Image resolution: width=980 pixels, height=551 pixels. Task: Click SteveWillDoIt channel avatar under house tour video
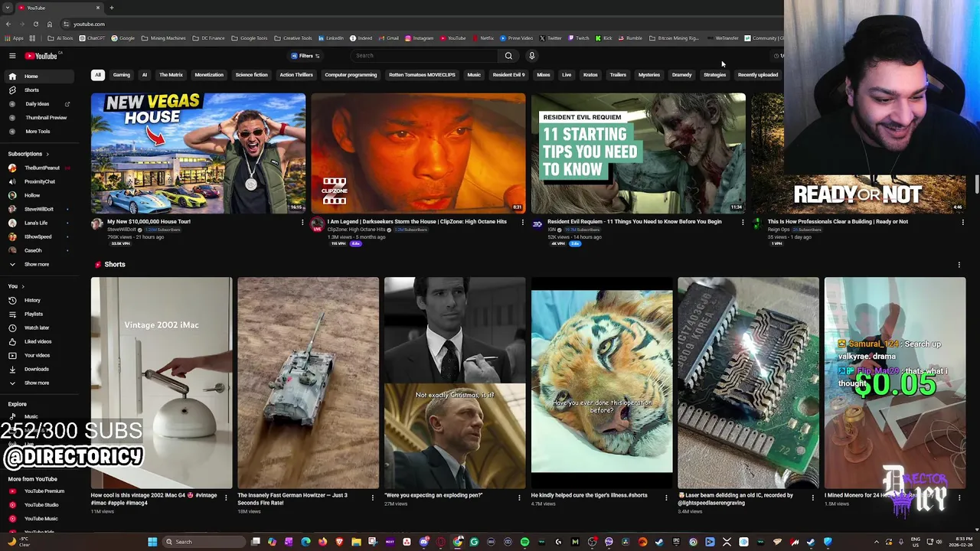coord(97,223)
